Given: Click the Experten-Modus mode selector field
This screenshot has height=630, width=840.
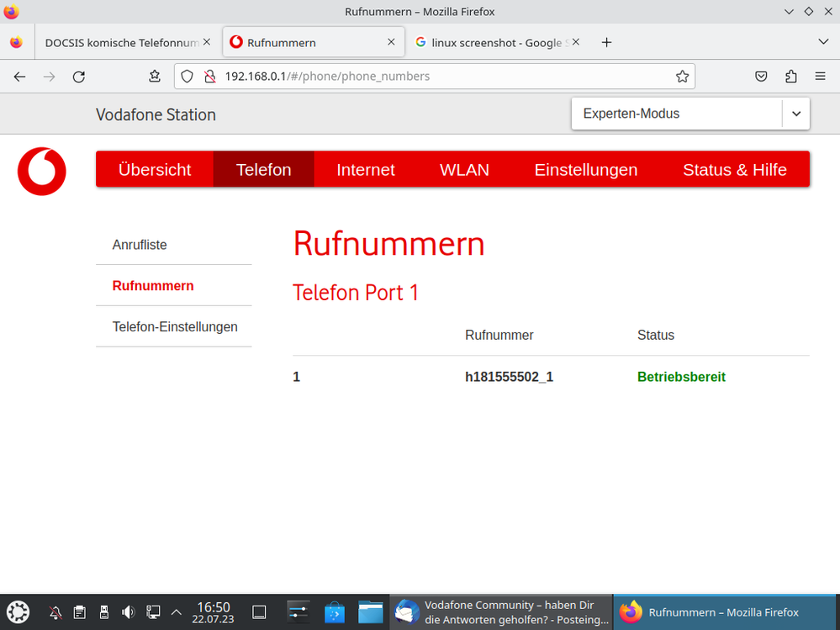Looking at the screenshot, I should (x=690, y=114).
